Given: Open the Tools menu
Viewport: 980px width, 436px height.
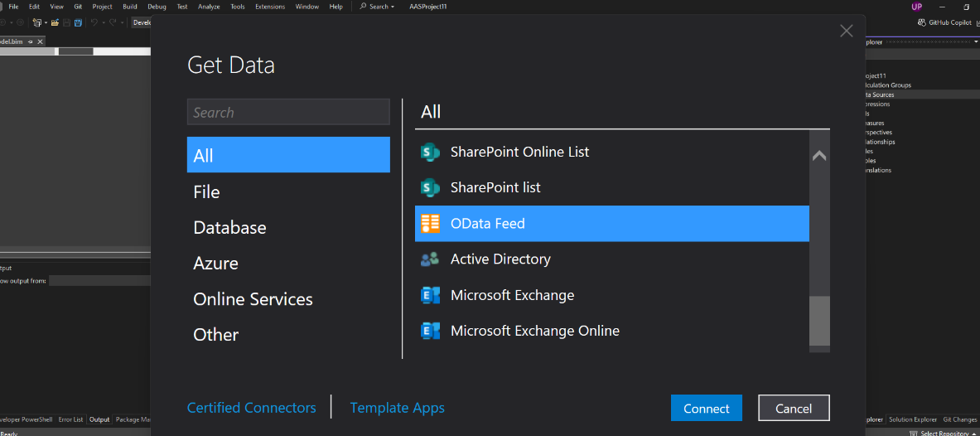Looking at the screenshot, I should pyautogui.click(x=238, y=7).
